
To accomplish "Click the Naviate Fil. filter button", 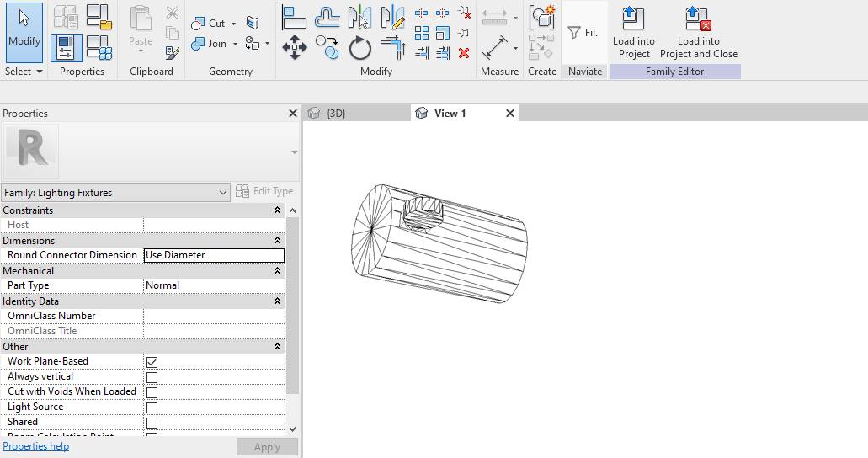I will tap(584, 33).
